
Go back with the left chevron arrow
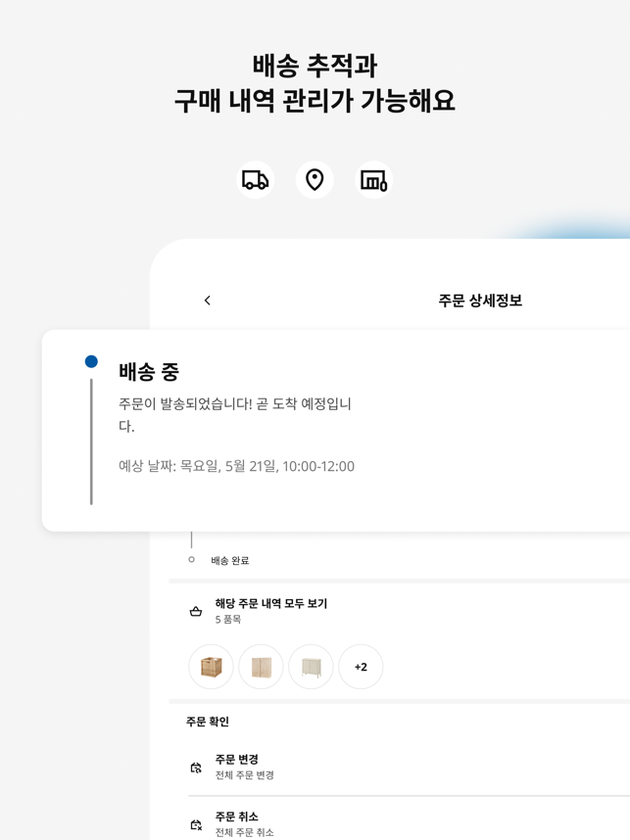(208, 301)
